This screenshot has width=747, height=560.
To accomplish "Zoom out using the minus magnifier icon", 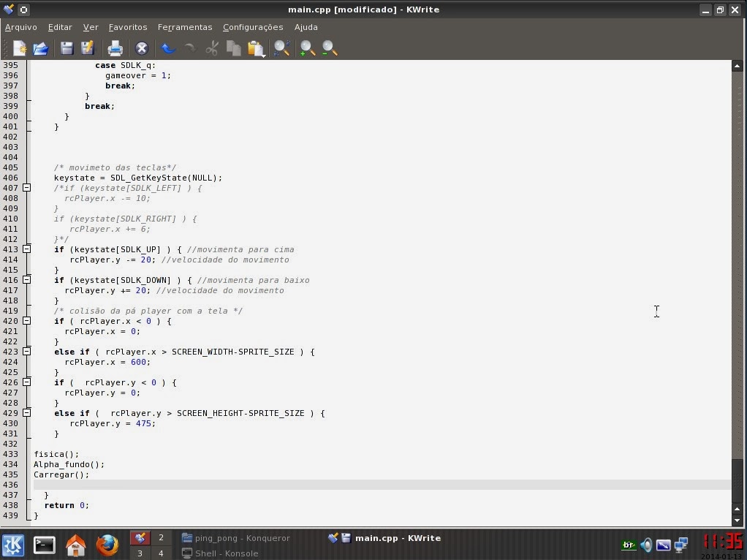I will pyautogui.click(x=328, y=48).
